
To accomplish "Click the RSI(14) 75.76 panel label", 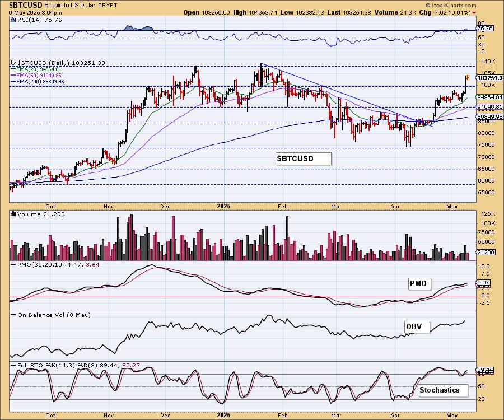I will click(x=40, y=20).
